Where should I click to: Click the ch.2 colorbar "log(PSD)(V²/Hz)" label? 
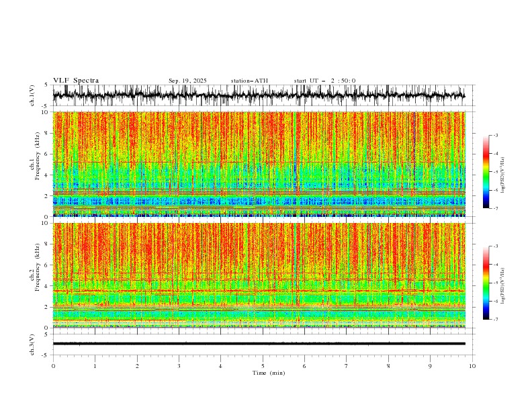[x=503, y=286]
